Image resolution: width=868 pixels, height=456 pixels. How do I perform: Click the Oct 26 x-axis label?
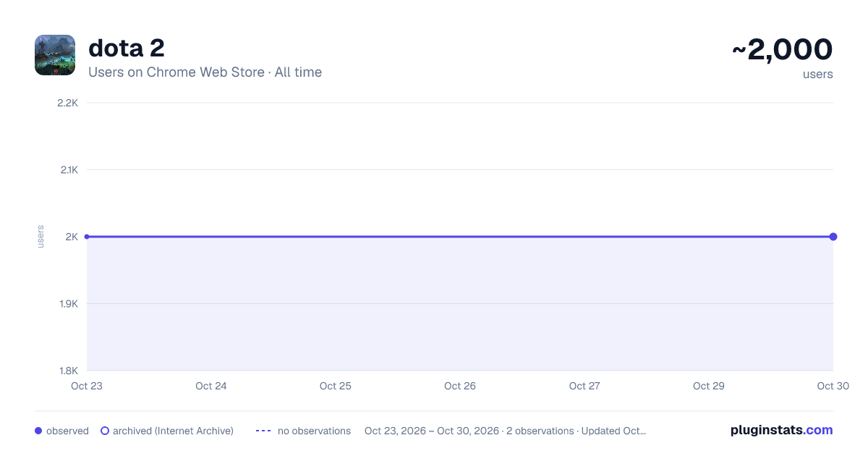coord(460,386)
